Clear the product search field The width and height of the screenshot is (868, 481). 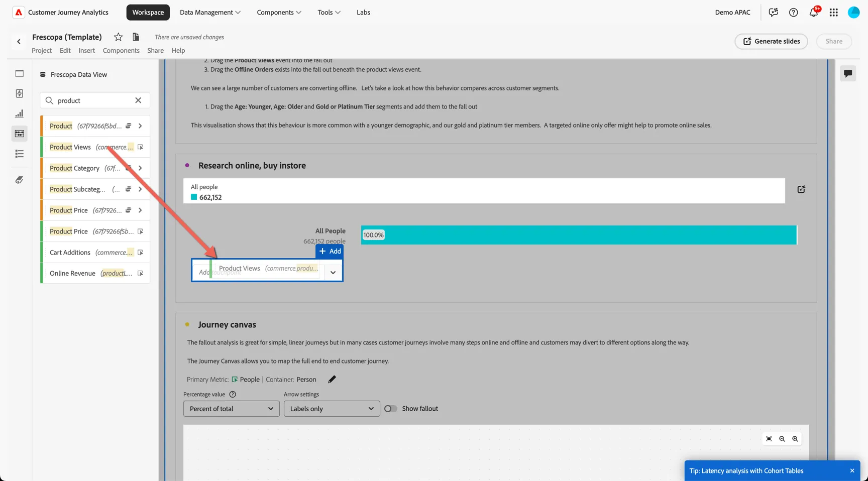click(x=138, y=100)
